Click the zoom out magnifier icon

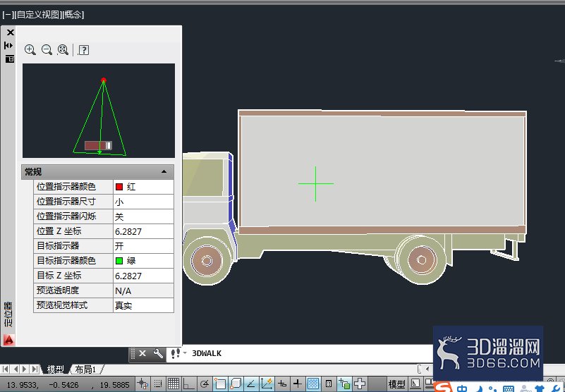(47, 50)
